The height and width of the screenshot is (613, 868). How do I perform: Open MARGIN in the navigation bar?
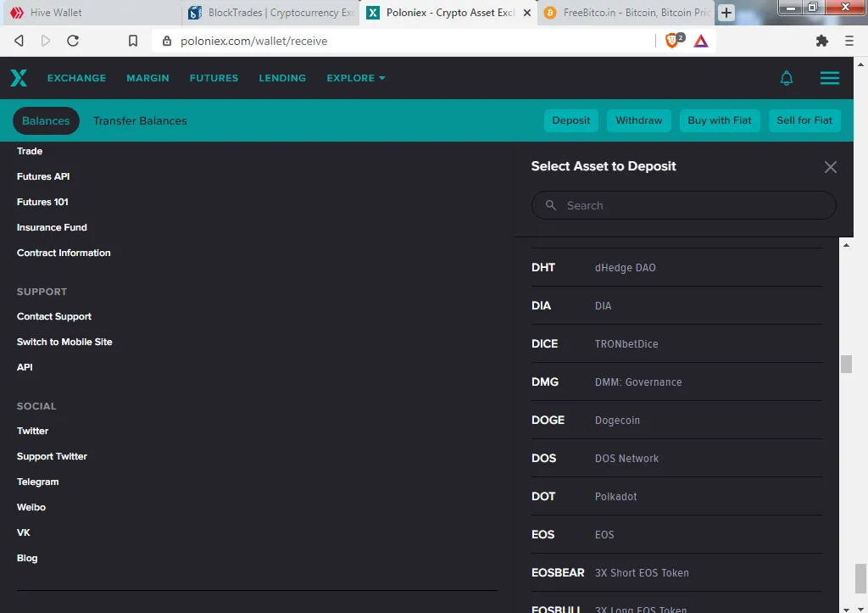[x=147, y=78]
